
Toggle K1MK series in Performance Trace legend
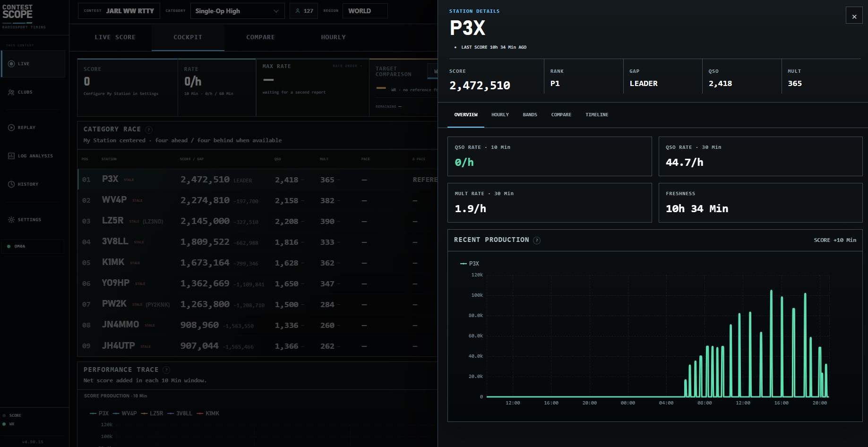[208, 413]
